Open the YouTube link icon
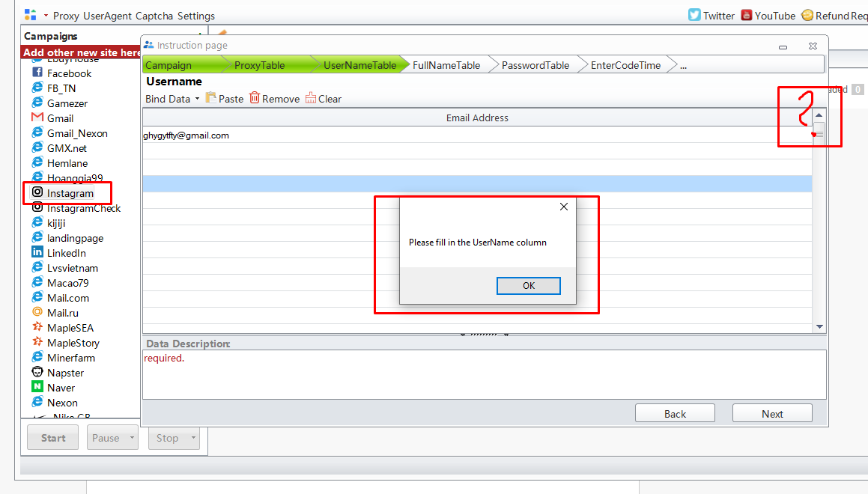This screenshot has height=494, width=868. 747,15
